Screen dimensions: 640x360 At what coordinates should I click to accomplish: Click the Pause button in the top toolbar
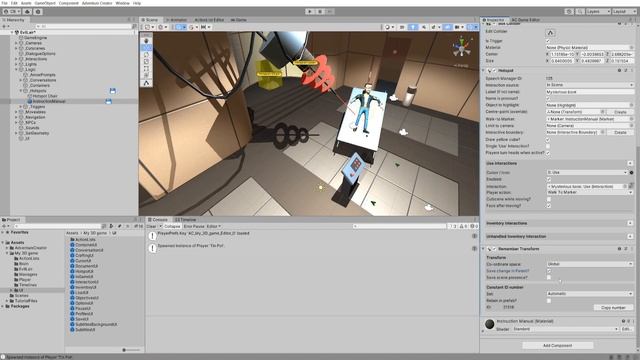point(320,11)
